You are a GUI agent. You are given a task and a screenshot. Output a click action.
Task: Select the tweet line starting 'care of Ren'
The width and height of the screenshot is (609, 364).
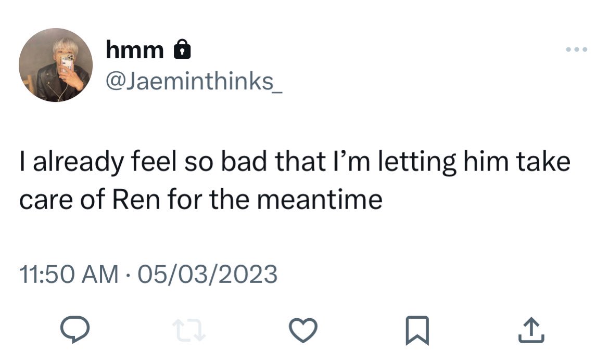tap(201, 200)
